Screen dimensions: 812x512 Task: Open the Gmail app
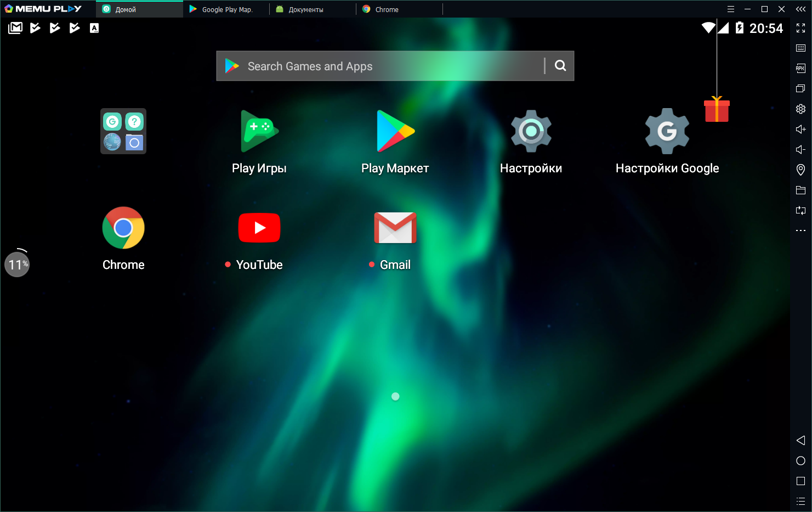click(x=395, y=228)
